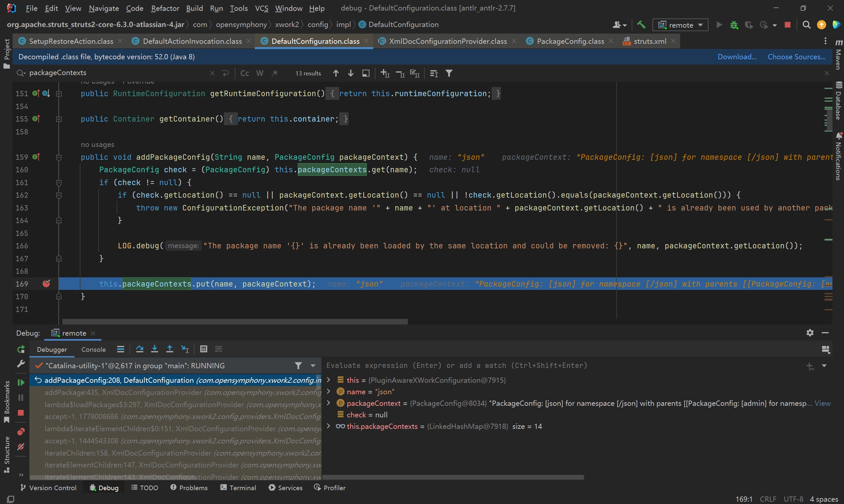Click Show Execution Point icon
844x504 pixels.
point(120,349)
